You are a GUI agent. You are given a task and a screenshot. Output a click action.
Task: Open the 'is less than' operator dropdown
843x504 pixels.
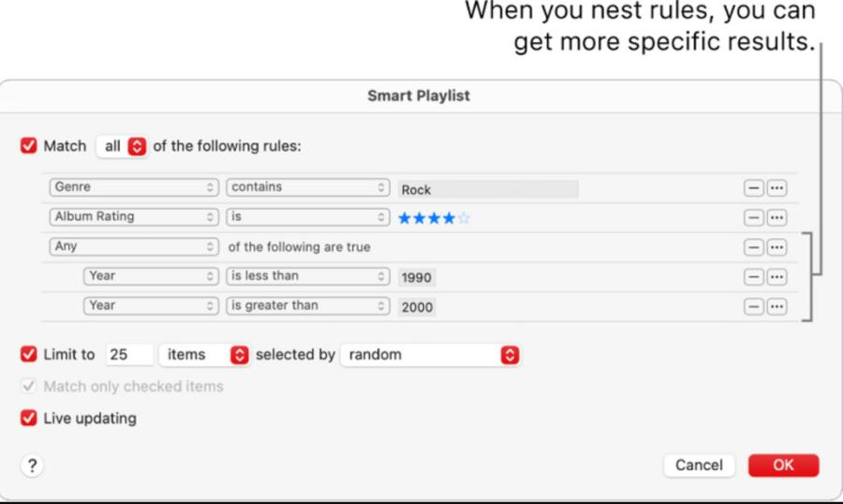coord(308,276)
